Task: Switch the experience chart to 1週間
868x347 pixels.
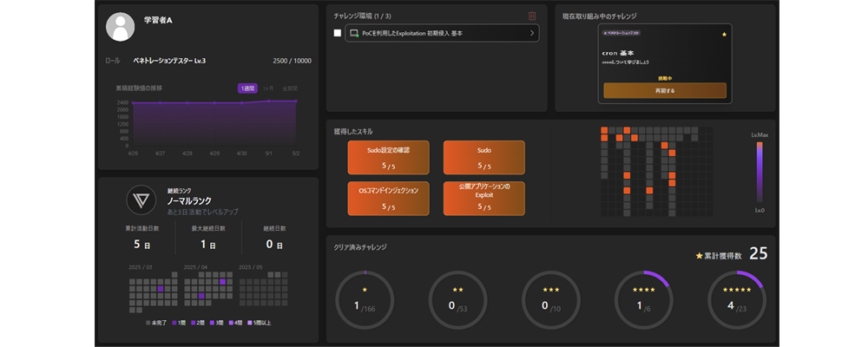Action: pyautogui.click(x=247, y=88)
